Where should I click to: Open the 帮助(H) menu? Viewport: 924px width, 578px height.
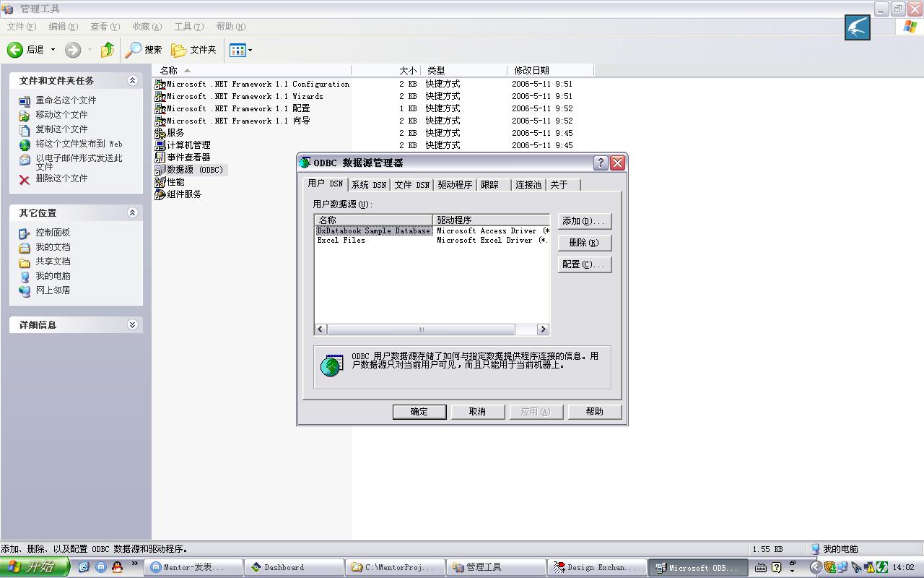tap(230, 27)
